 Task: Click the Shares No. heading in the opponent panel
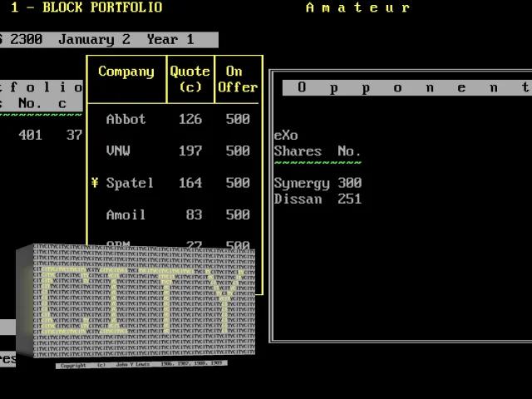[318, 151]
